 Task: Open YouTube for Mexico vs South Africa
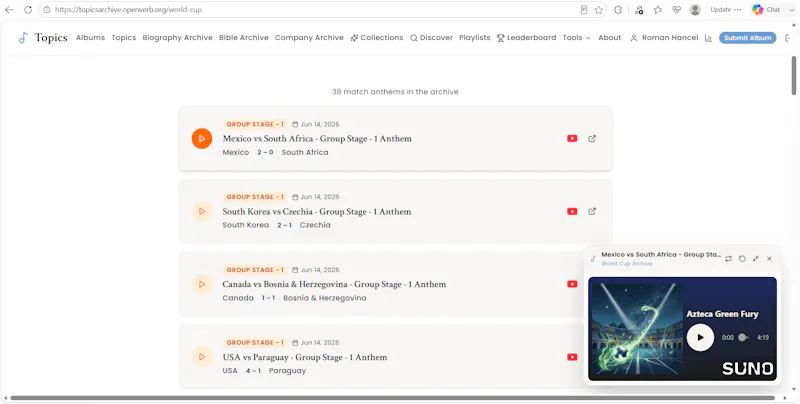tap(572, 138)
